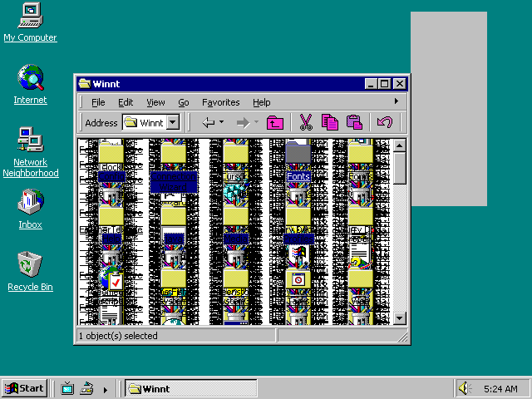Select the folder icon above Profiles label
This screenshot has height=399, width=532.
click(298, 214)
